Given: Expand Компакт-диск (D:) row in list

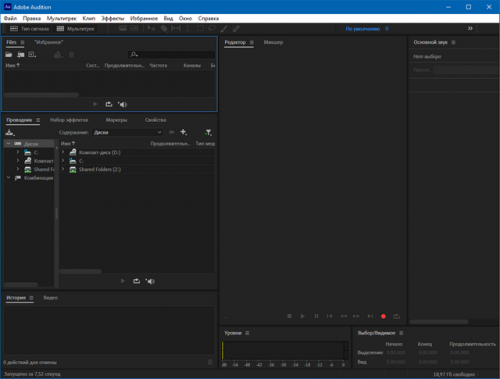Looking at the screenshot, I should (63, 152).
